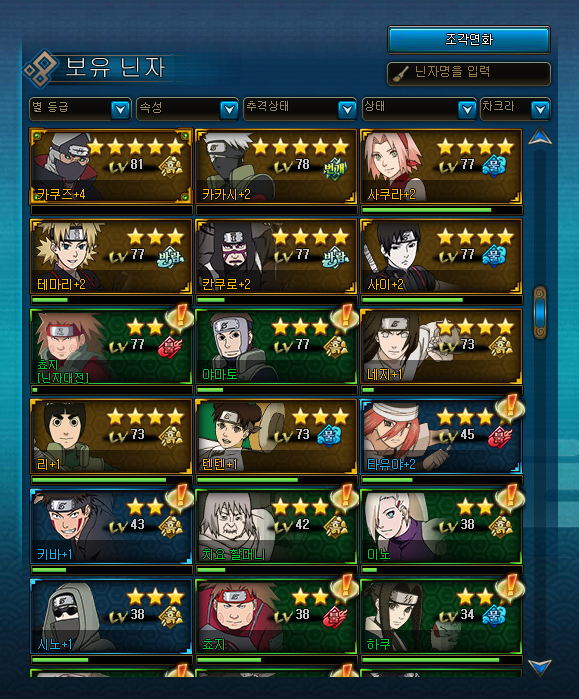Click the scroll up arrow of ninja list
Image resolution: width=579 pixels, height=699 pixels.
pyautogui.click(x=540, y=136)
